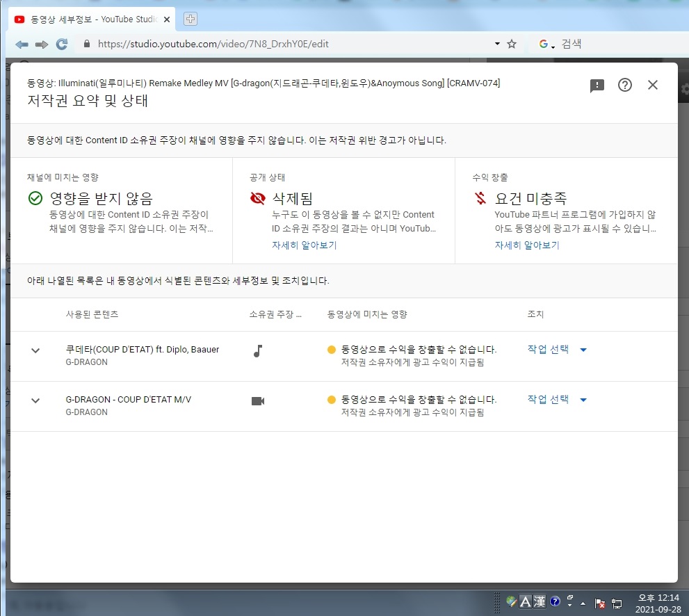
Task: Send feedback using the exclamation icon
Action: point(597,86)
